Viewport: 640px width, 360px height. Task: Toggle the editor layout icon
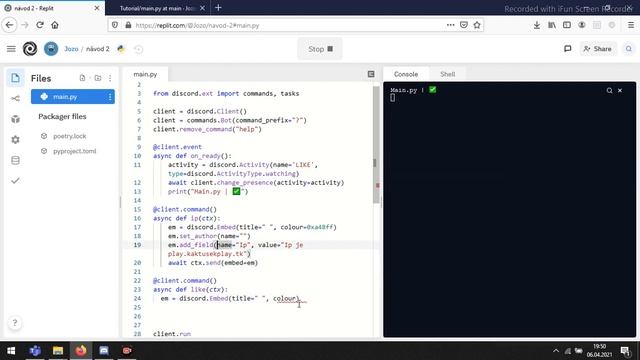coord(371,74)
